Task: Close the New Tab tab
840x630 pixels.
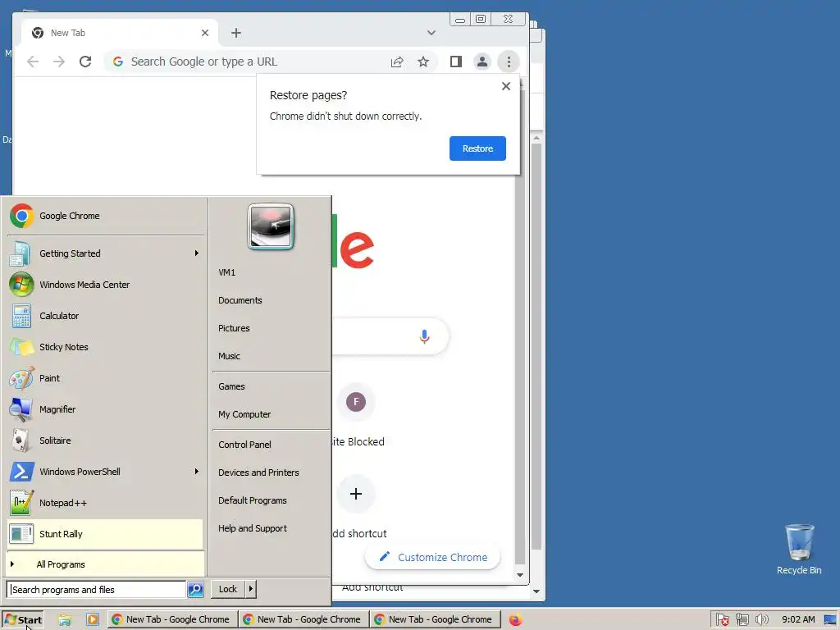Action: [x=204, y=33]
